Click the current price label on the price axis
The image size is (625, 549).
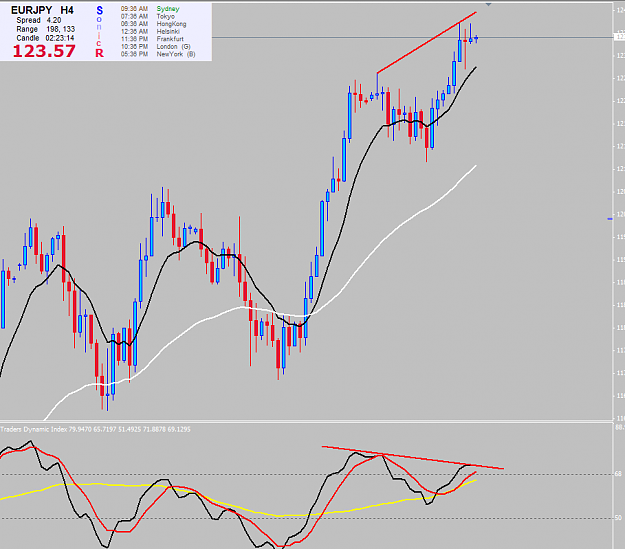(x=619, y=37)
